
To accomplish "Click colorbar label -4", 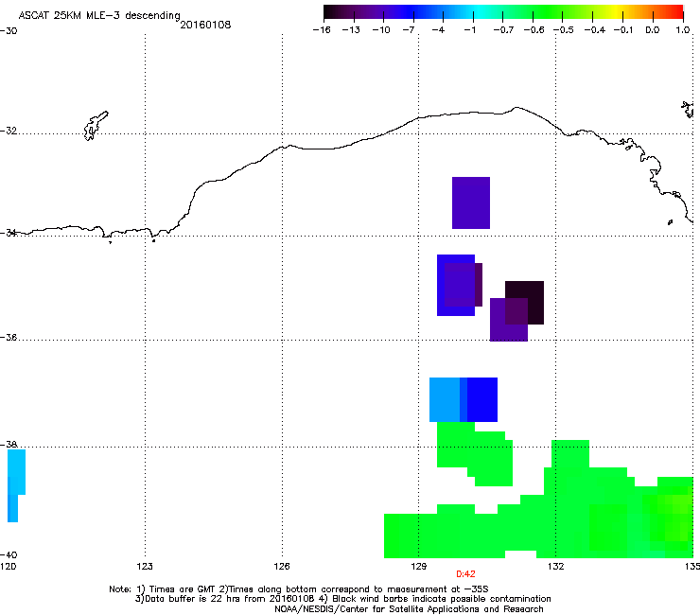I will pos(438,30).
